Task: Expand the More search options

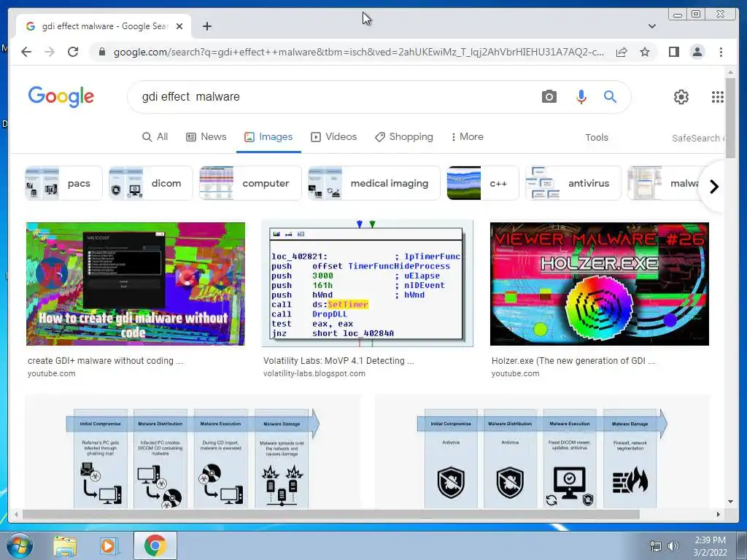Action: 467,137
